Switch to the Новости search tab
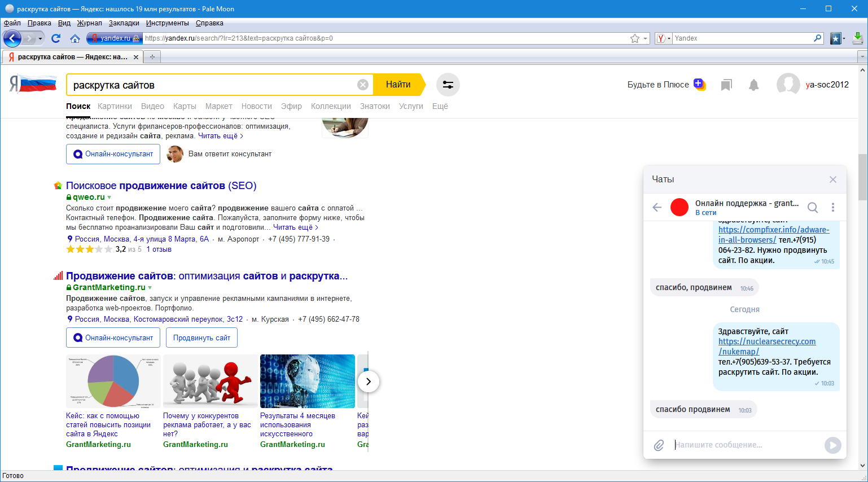 [x=257, y=106]
